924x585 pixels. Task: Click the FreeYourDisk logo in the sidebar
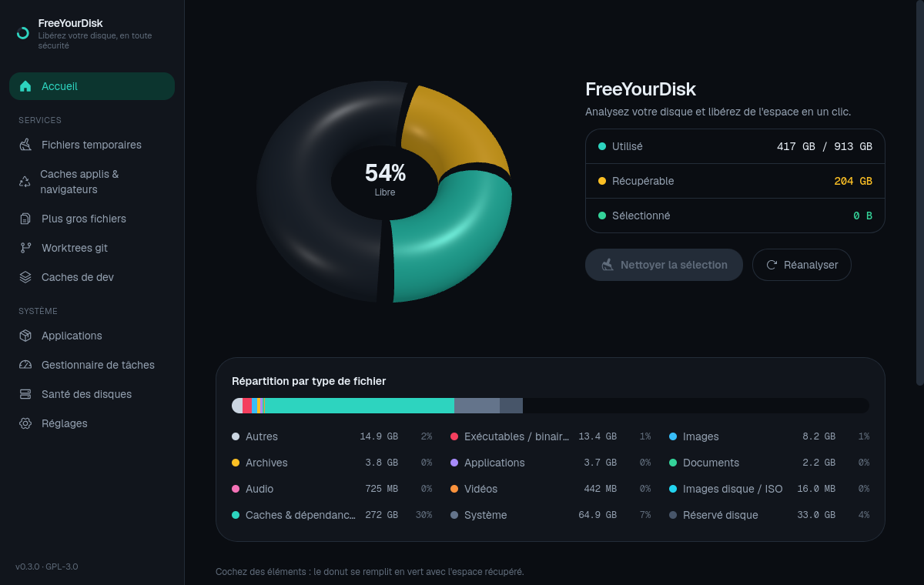point(23,33)
